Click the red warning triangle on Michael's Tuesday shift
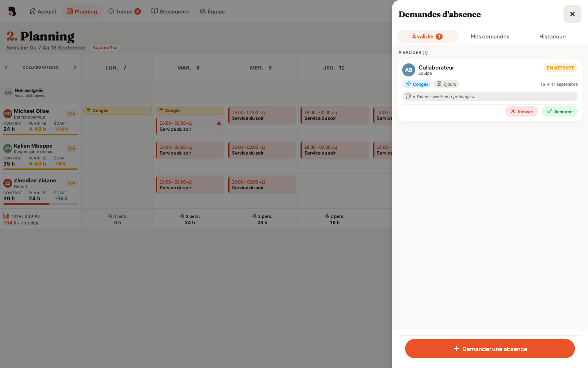The image size is (588, 368). [219, 123]
